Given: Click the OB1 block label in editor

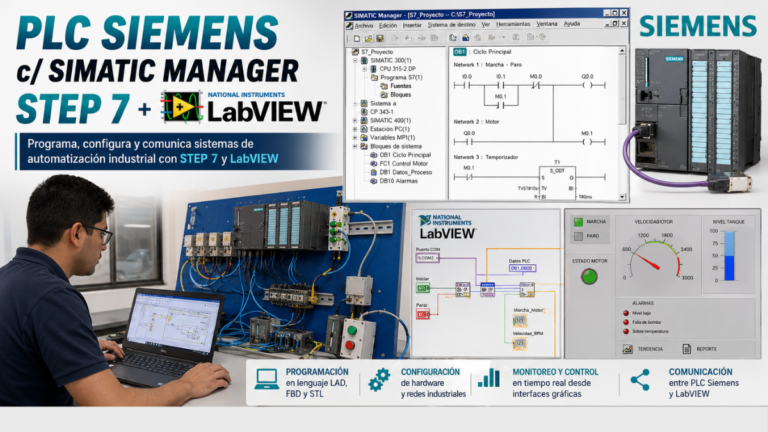Looking at the screenshot, I should 460,52.
